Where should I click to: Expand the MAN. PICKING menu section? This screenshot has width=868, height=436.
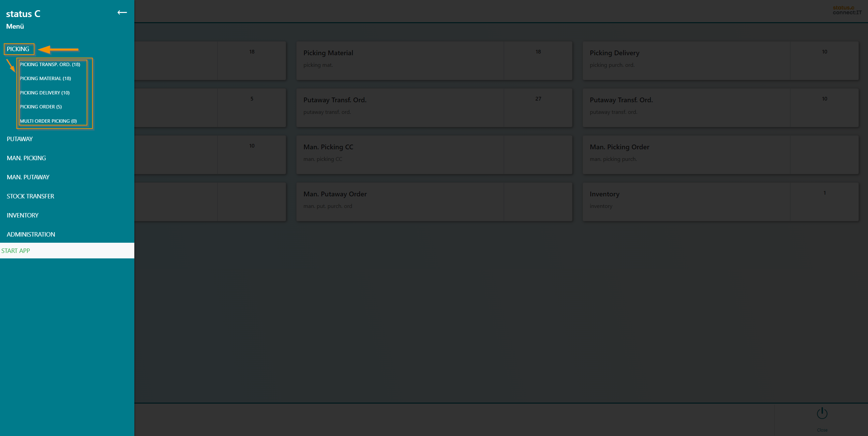(26, 158)
